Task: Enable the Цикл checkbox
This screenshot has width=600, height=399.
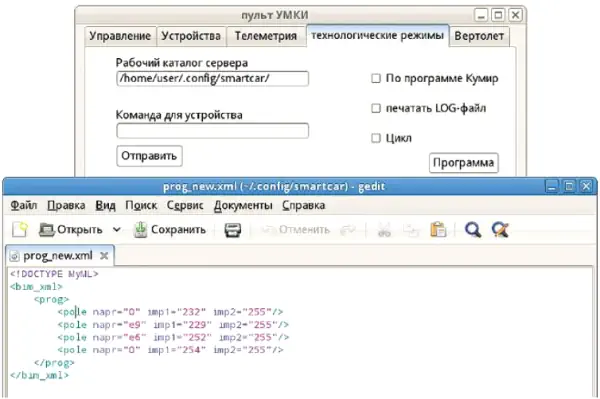Action: [376, 138]
